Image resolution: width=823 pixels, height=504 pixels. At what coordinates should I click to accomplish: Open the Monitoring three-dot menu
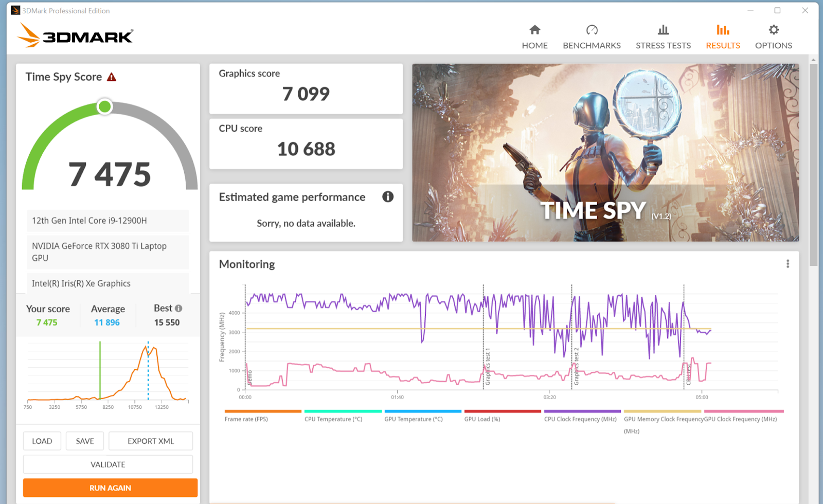coord(788,264)
